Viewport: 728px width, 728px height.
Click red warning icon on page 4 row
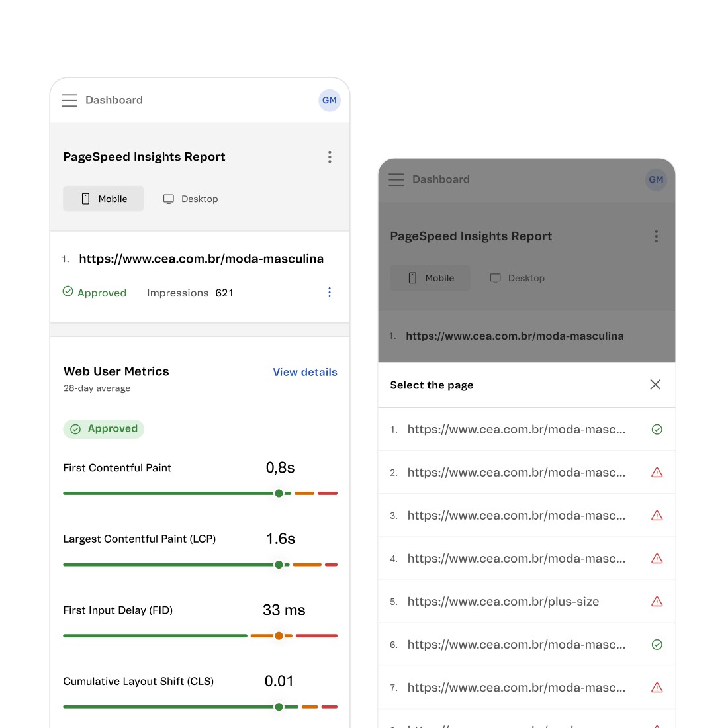657,559
